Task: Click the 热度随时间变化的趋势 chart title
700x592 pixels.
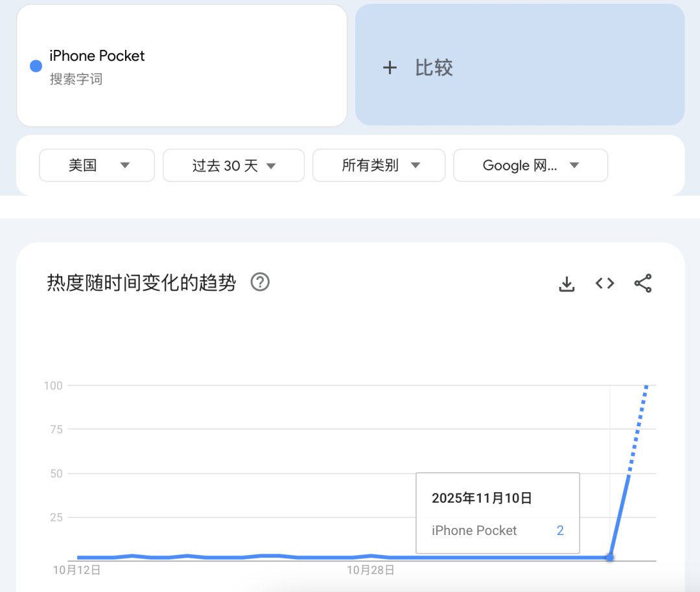Action: point(141,283)
